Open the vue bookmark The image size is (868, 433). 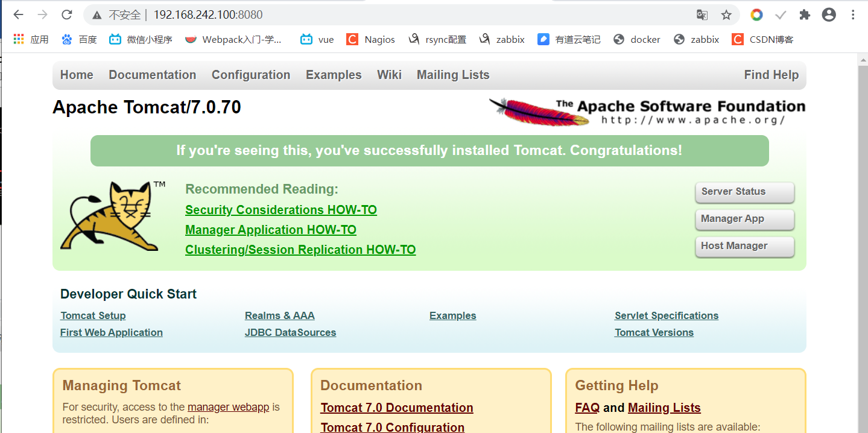(x=317, y=39)
